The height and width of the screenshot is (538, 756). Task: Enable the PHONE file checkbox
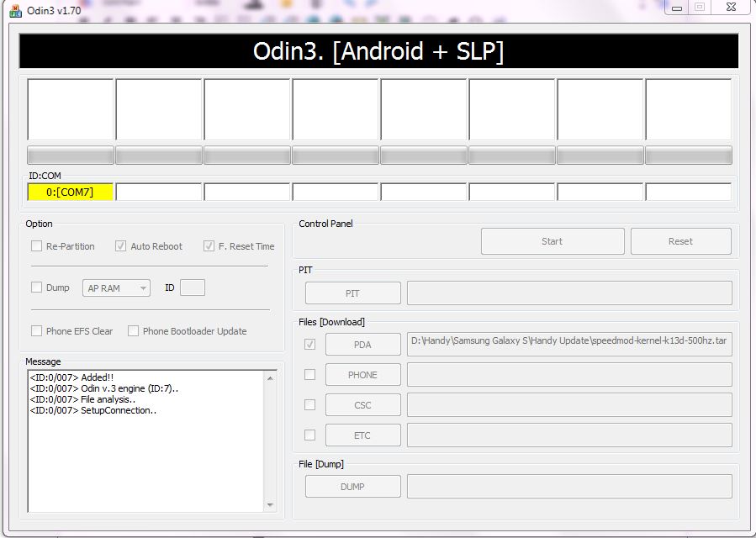click(310, 375)
